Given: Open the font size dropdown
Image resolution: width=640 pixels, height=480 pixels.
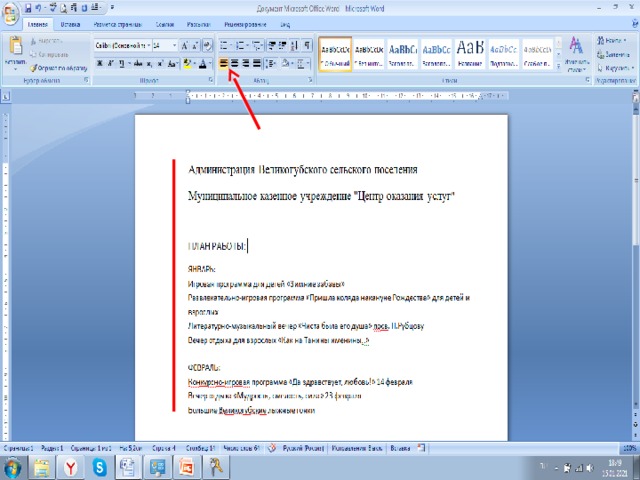Looking at the screenshot, I should pos(174,45).
